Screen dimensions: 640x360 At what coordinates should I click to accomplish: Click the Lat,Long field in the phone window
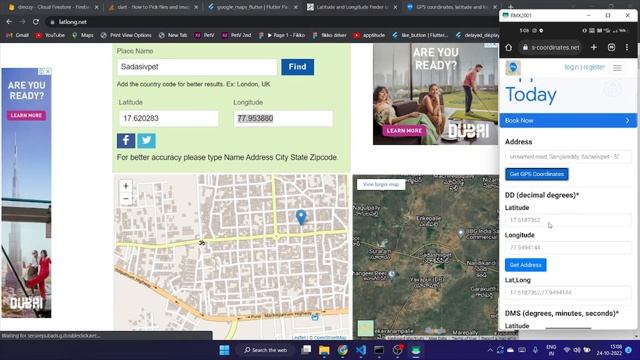point(568,292)
